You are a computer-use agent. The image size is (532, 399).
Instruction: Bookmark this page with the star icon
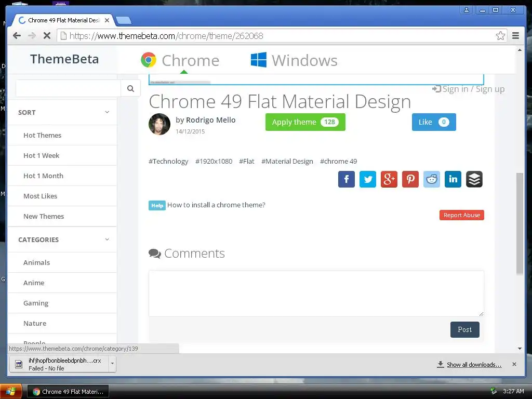point(500,36)
